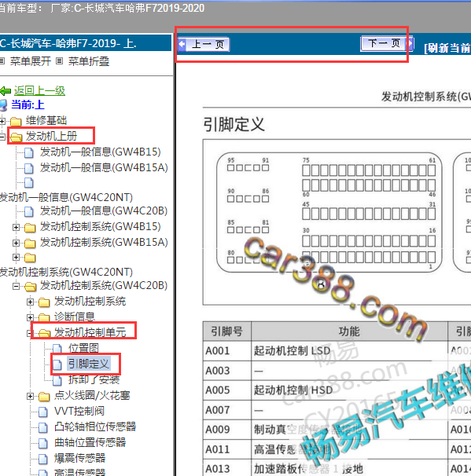Click table cell A013
This screenshot has height=476, width=471.
(227, 469)
